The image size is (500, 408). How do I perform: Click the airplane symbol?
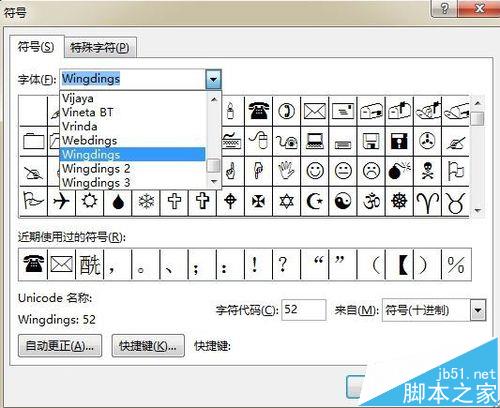tap(61, 201)
